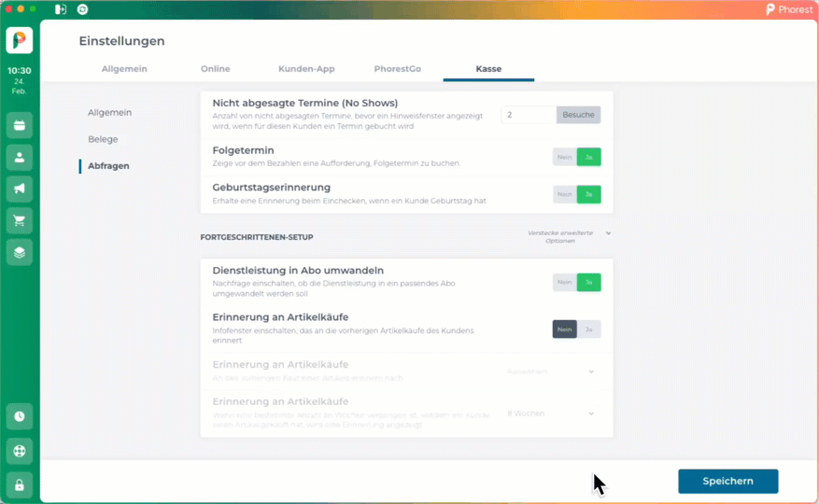
Task: Set Geburtstagserinnerung toggle to Nein
Action: point(564,194)
